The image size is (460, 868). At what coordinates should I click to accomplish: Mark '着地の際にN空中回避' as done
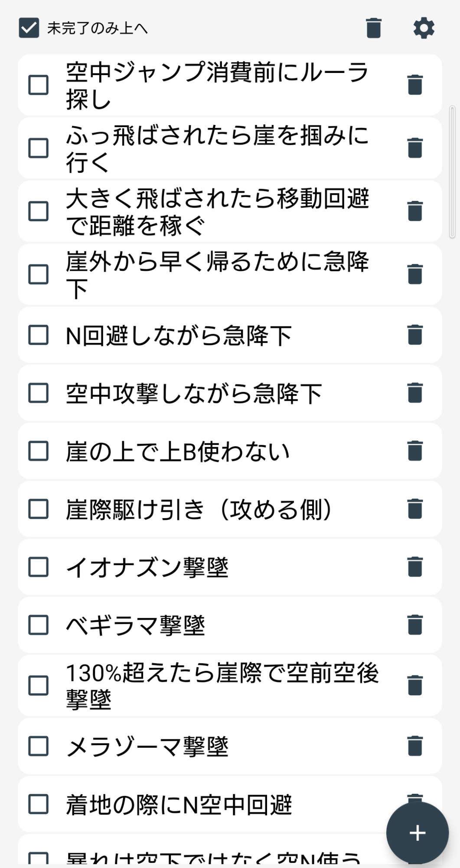[x=38, y=804]
